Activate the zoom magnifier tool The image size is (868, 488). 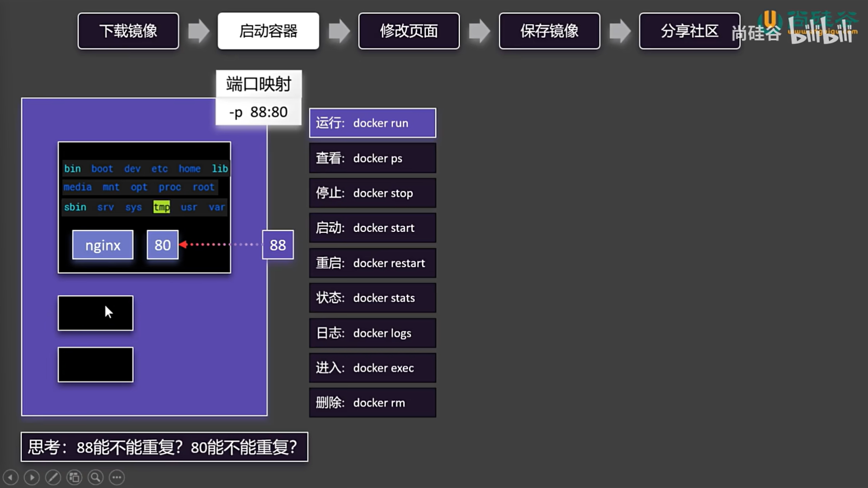coord(95,477)
